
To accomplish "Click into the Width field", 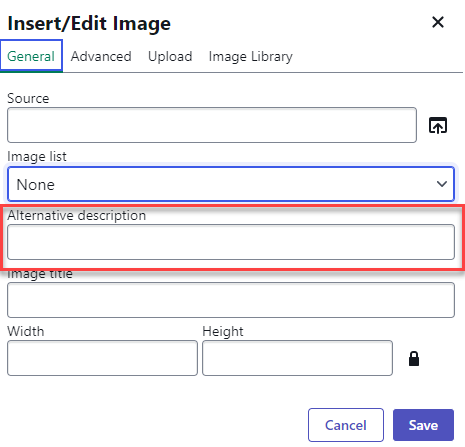I will (102, 358).
